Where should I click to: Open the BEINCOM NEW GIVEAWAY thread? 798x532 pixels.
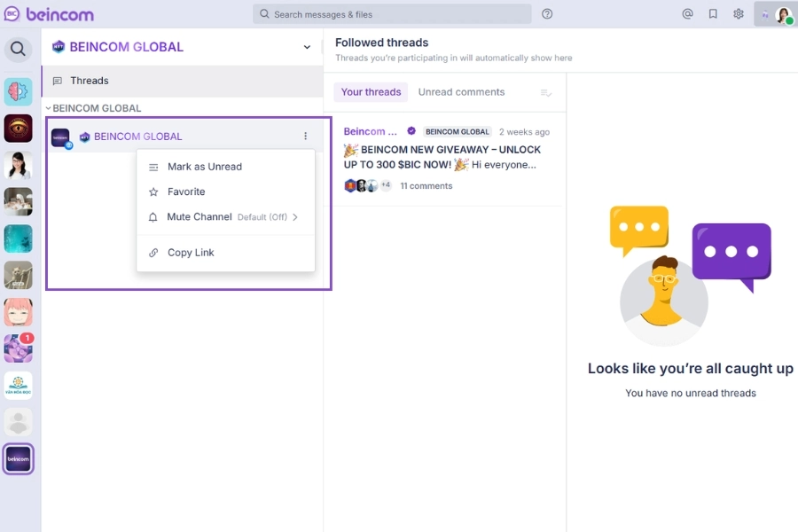[x=442, y=157]
